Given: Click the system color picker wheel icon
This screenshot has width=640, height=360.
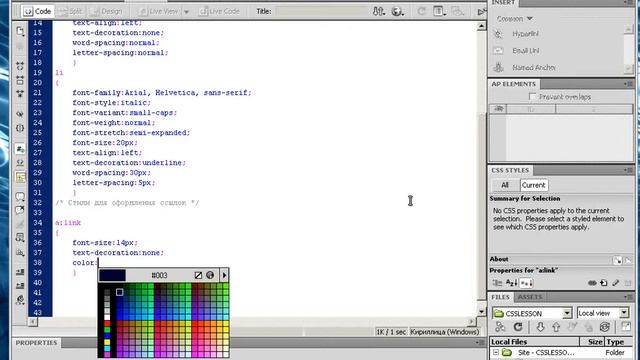Looking at the screenshot, I should point(210,275).
